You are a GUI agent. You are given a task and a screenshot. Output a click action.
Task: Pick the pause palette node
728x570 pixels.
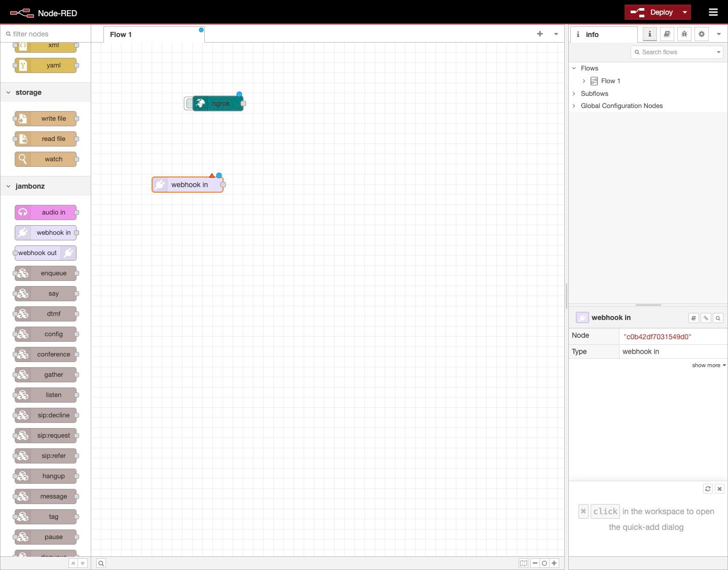coord(46,537)
